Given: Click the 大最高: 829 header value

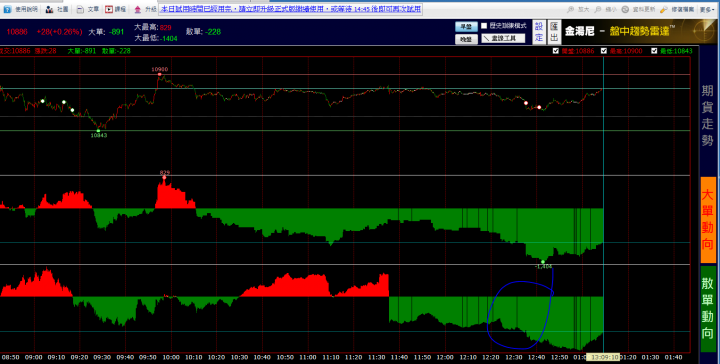Looking at the screenshot, I should tap(153, 28).
